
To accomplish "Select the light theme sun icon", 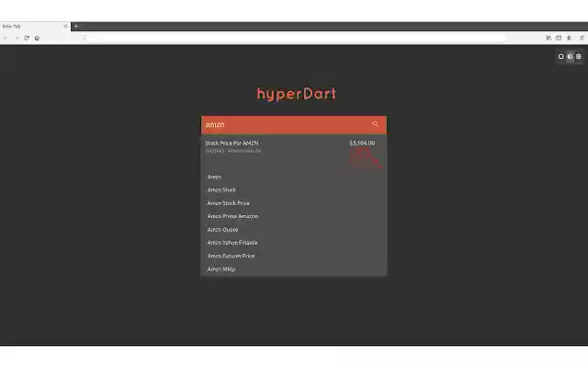I will 561,57.
